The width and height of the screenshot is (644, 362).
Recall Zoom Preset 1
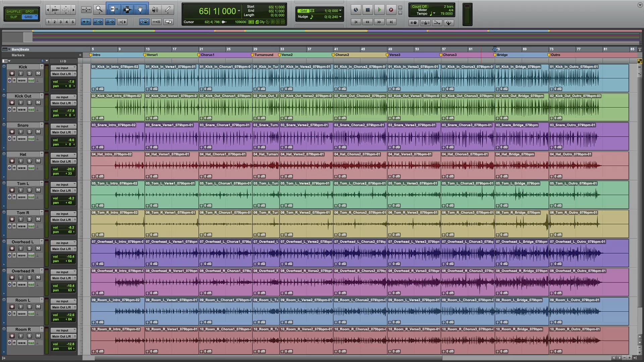pyautogui.click(x=49, y=22)
